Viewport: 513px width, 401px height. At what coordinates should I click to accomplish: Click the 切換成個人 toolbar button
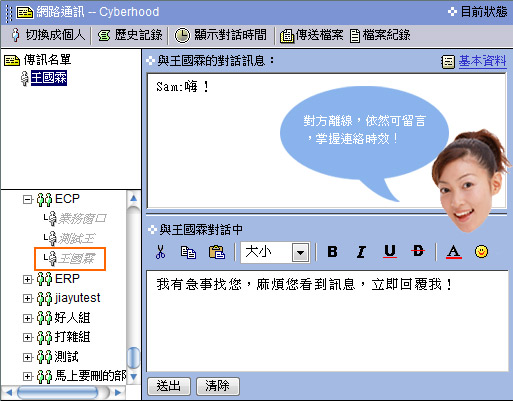click(48, 35)
